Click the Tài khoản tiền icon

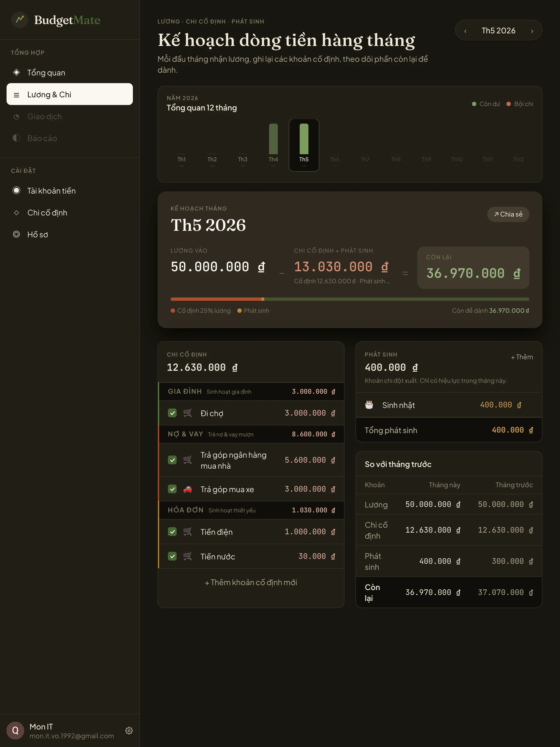pyautogui.click(x=16, y=191)
